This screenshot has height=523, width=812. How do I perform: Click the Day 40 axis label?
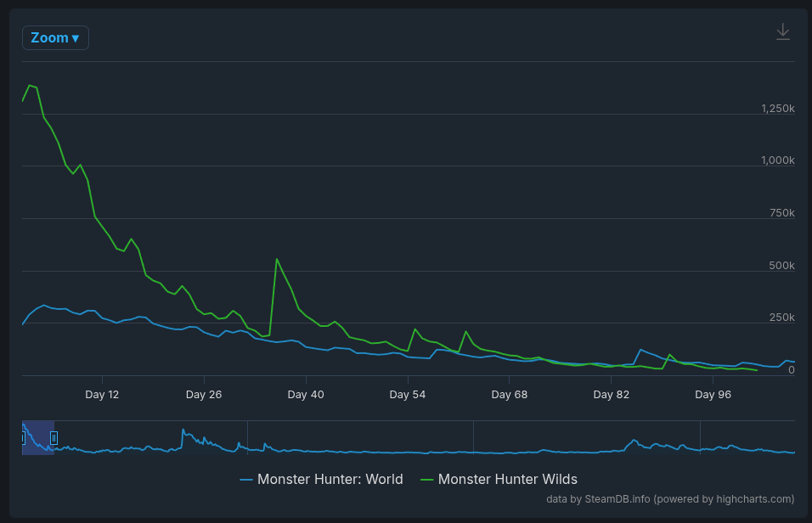306,395
